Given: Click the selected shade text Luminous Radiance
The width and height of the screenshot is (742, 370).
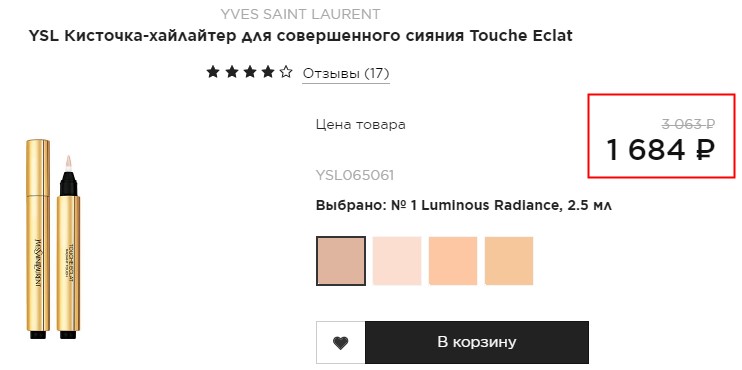Looking at the screenshot, I should coord(489,206).
